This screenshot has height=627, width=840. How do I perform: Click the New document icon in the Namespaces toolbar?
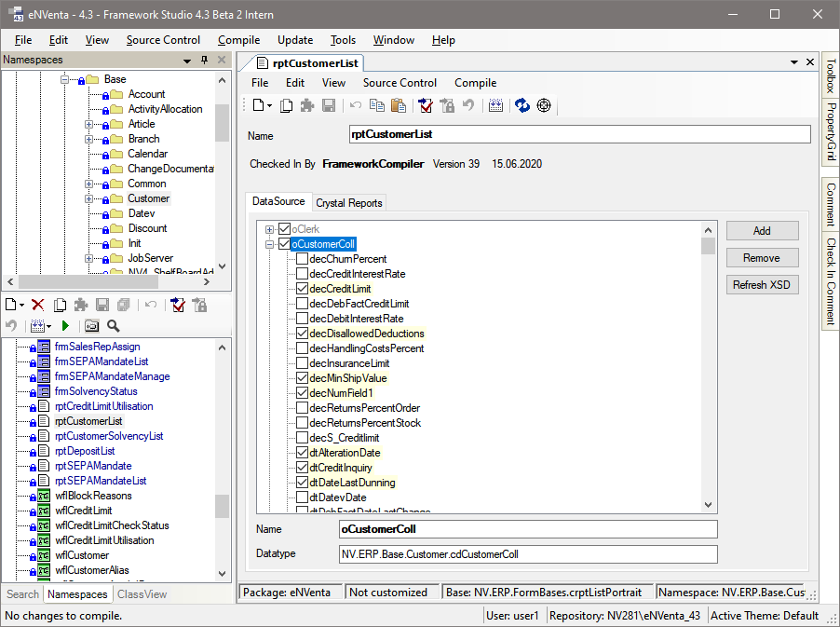tap(11, 306)
